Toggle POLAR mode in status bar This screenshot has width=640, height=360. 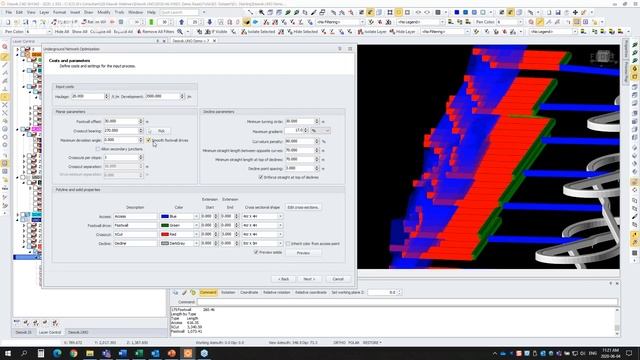353,343
